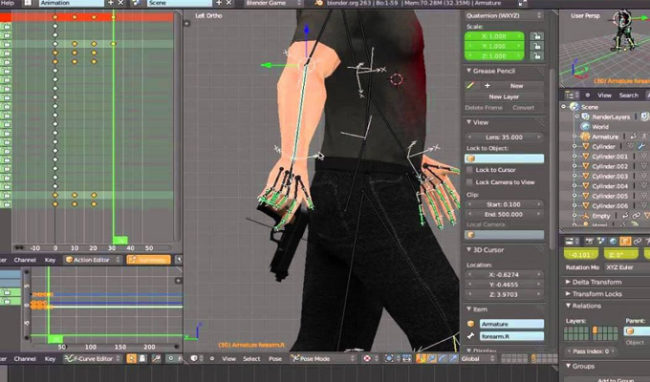Toggle the Scale Y lock icon

pyautogui.click(x=537, y=46)
